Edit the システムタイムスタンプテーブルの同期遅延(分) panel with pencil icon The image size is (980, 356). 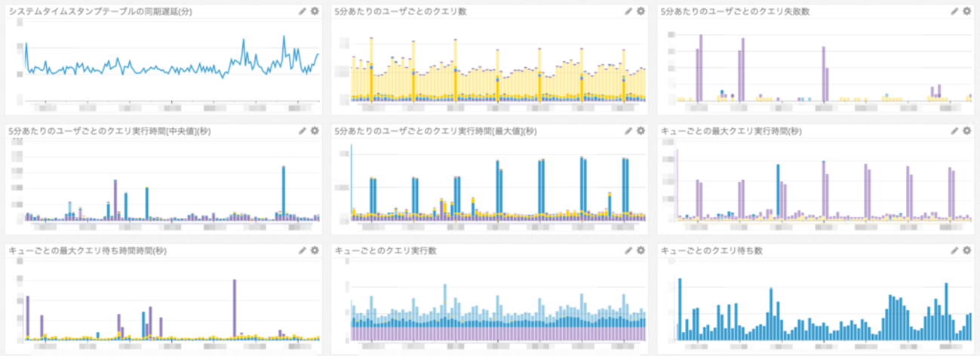(302, 11)
